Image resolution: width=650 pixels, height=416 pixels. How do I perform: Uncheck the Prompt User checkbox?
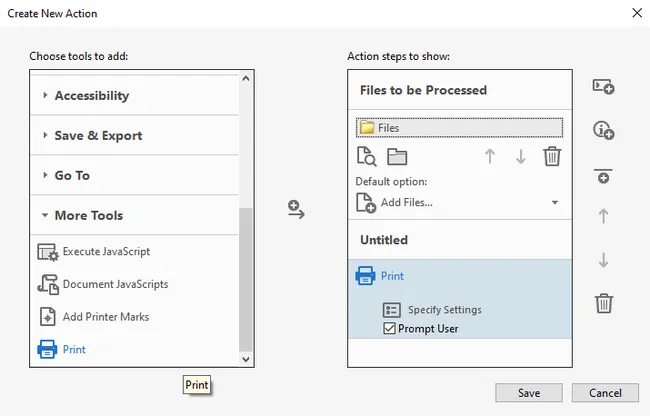pyautogui.click(x=389, y=328)
